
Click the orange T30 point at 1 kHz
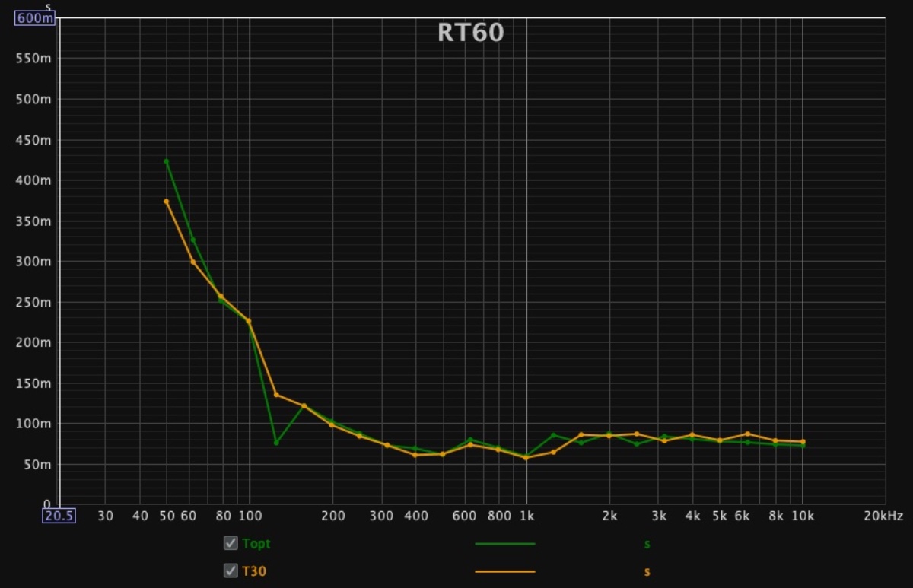pyautogui.click(x=526, y=458)
